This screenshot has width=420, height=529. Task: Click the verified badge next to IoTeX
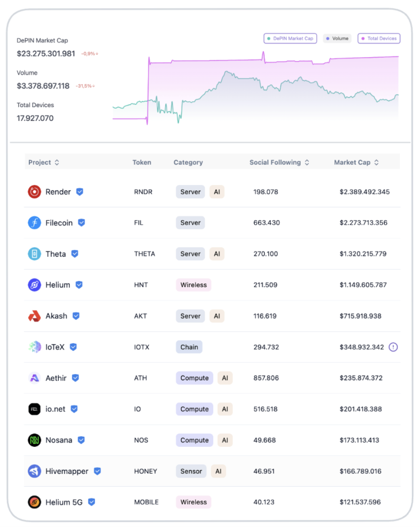pos(73,347)
